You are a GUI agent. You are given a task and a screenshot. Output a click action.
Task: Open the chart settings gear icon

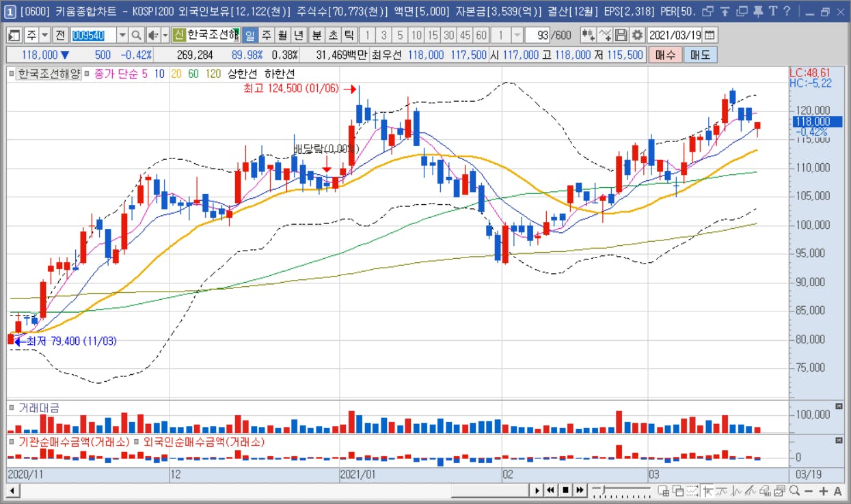point(637,36)
